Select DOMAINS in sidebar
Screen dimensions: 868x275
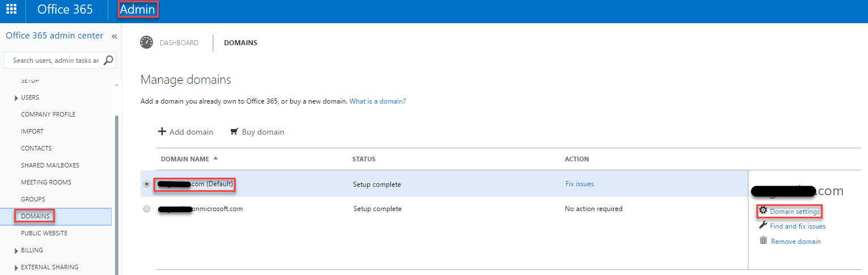35,216
